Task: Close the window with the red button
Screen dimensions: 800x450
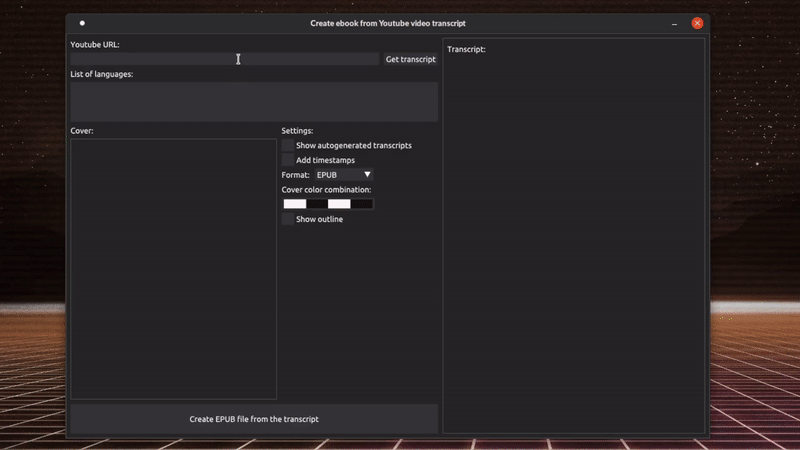Action: pos(697,23)
